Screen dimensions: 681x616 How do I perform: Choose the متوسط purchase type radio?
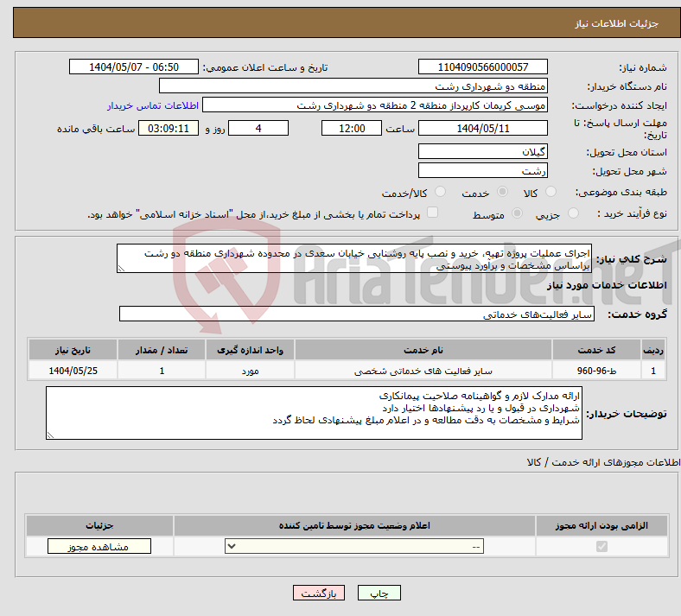tap(517, 213)
